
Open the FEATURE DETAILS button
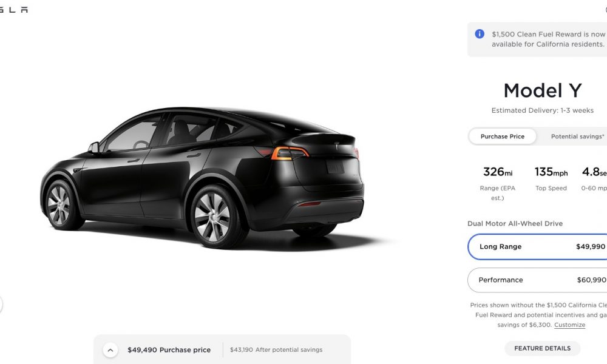(x=542, y=348)
